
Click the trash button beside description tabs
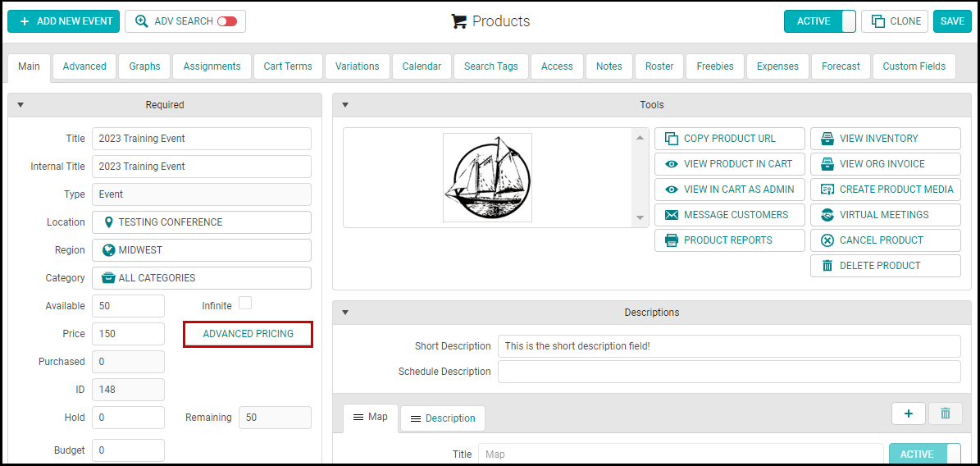[945, 413]
